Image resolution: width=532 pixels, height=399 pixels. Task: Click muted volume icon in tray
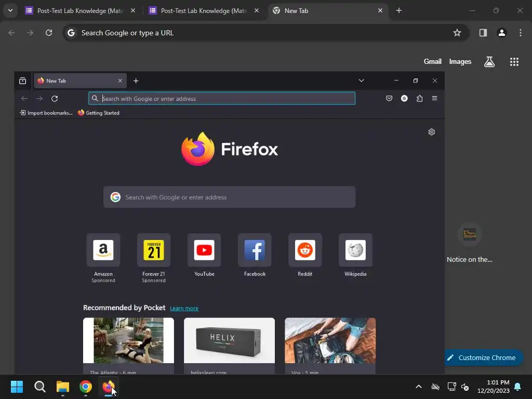tap(465, 387)
